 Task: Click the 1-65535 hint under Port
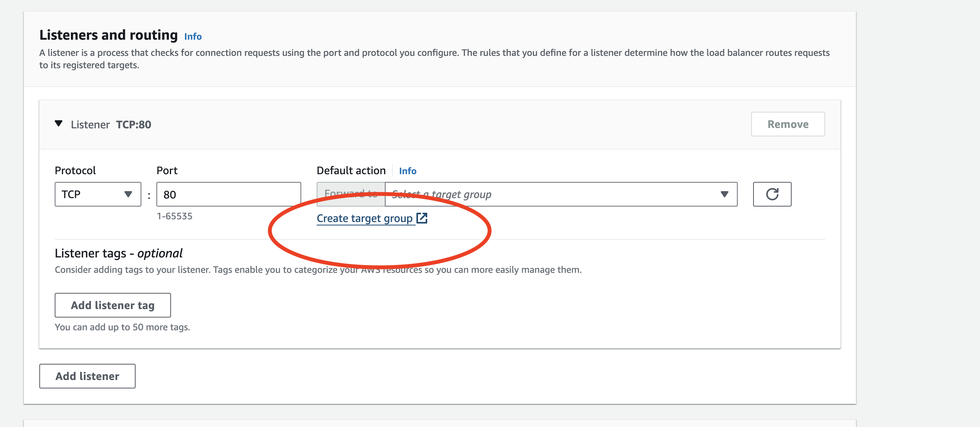point(175,217)
